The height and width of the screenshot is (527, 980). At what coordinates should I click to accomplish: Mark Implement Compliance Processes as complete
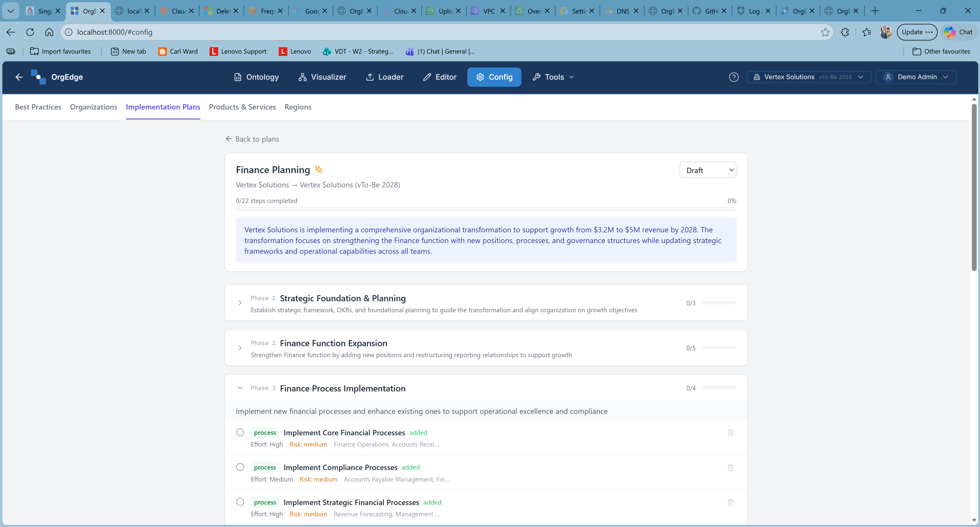(x=240, y=467)
